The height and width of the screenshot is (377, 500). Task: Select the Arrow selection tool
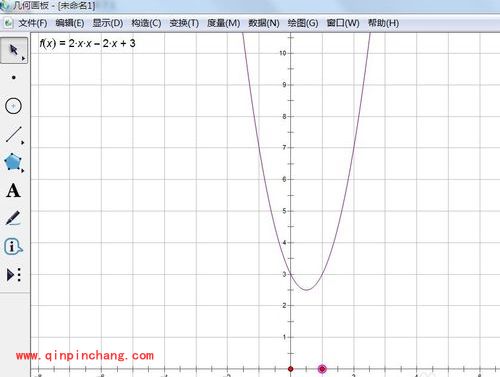[x=13, y=50]
